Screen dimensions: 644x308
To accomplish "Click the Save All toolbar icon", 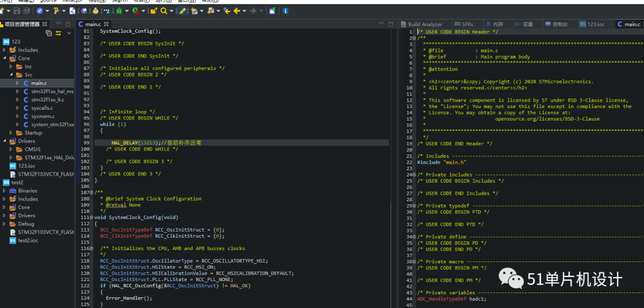I will [x=26, y=11].
